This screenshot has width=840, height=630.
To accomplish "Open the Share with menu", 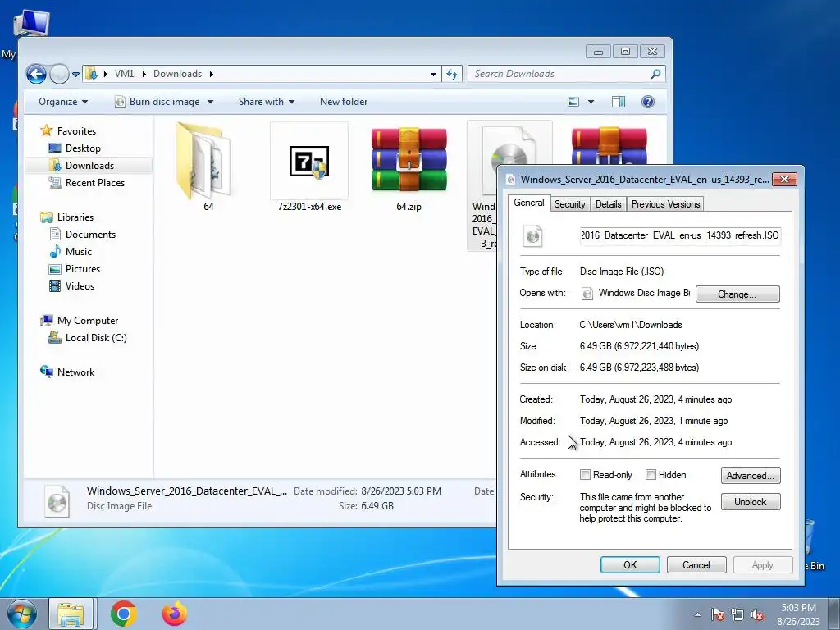I will tap(267, 102).
